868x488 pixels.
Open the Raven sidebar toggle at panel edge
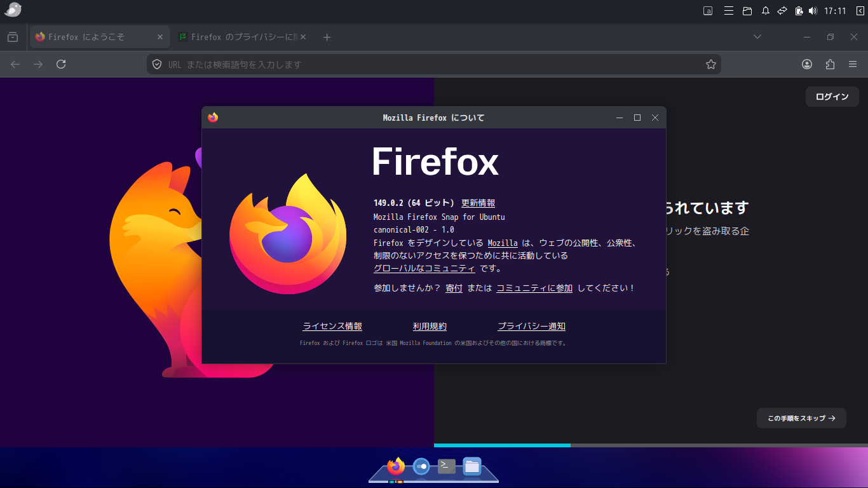point(860,11)
